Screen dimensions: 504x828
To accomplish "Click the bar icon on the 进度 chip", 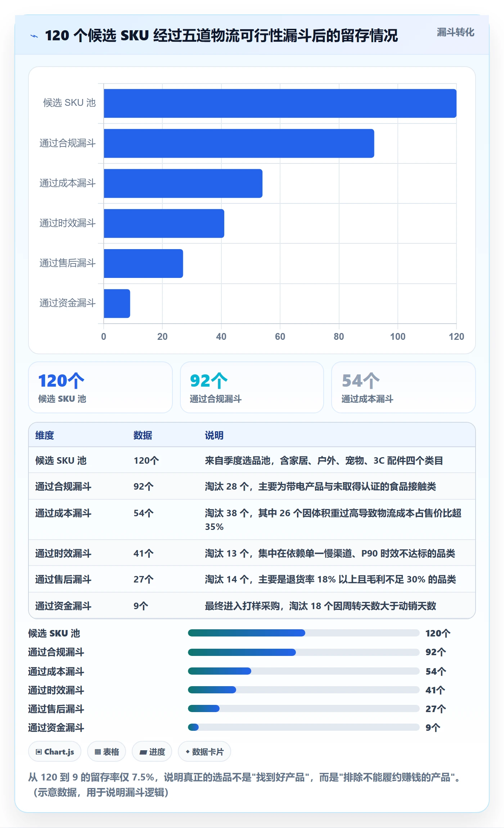I will (x=143, y=752).
